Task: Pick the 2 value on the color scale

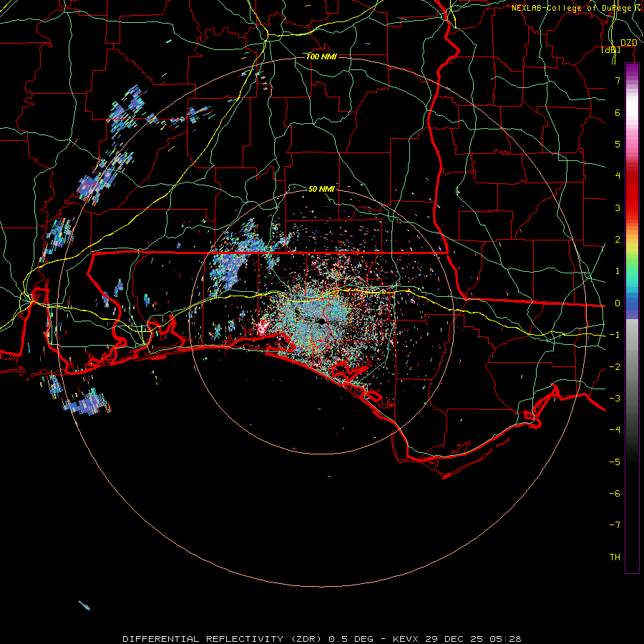Action: pos(618,240)
